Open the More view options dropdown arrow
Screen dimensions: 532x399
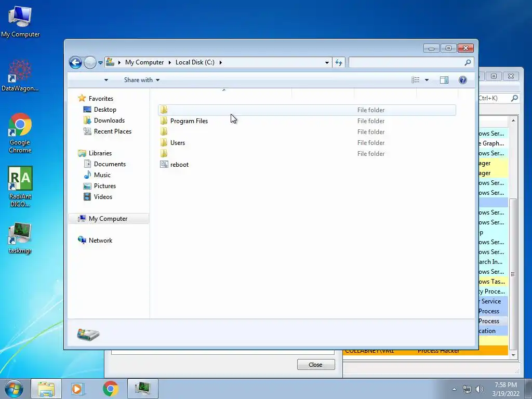pos(427,80)
